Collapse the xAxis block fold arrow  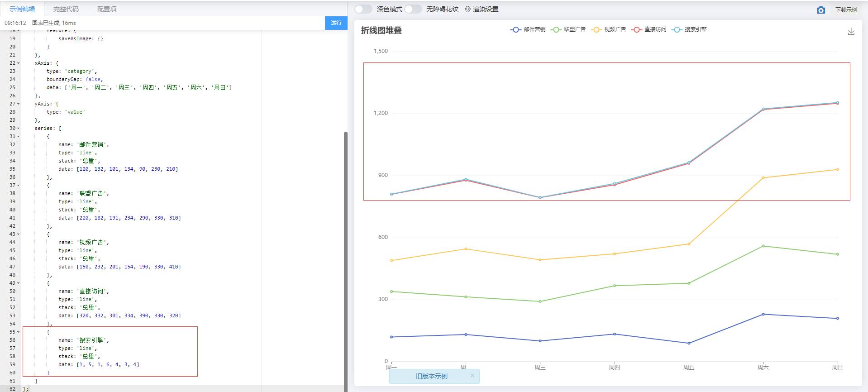(19, 63)
